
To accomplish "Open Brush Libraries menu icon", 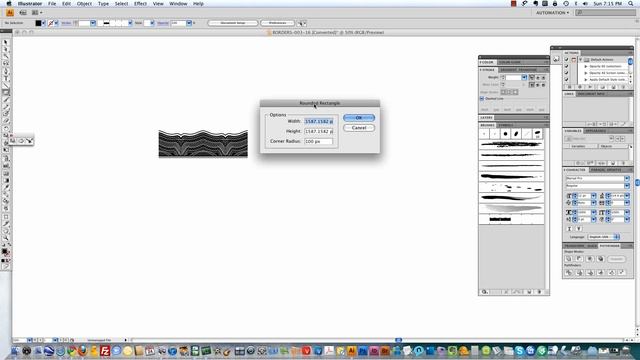I will [484, 292].
